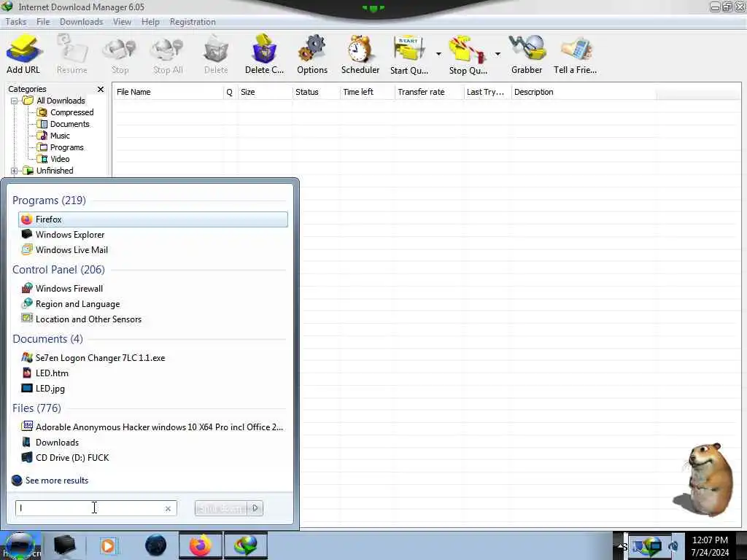747x560 pixels.
Task: Clear the search box with X
Action: tap(168, 508)
